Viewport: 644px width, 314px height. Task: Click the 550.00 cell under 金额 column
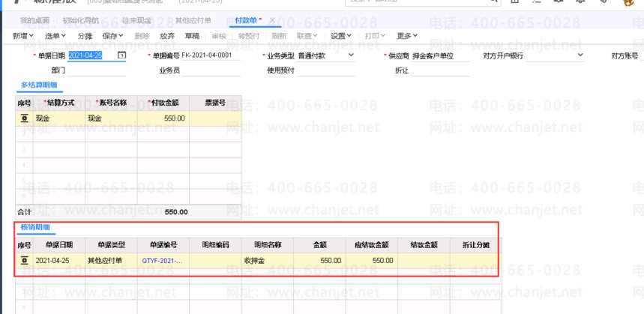point(319,261)
